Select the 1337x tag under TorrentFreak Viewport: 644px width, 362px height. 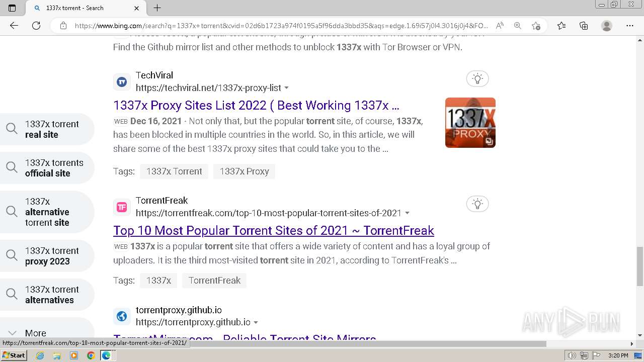(x=158, y=281)
